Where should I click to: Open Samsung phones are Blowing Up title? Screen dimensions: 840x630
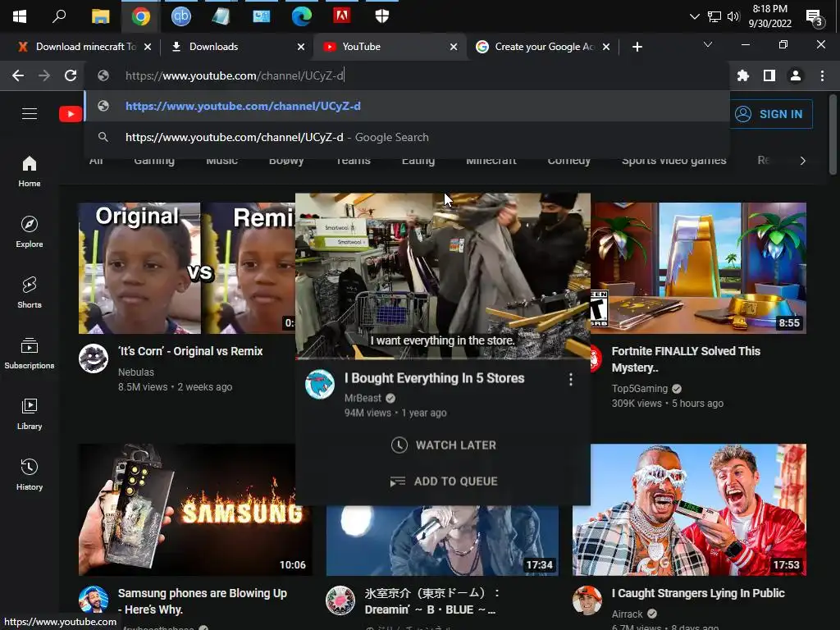(x=203, y=601)
